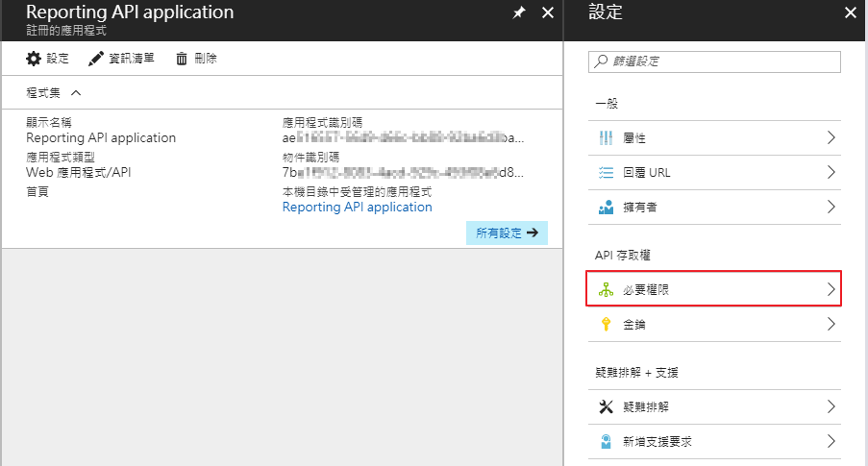Click the 擁有者 owner icon
The width and height of the screenshot is (868, 466).
pos(606,208)
